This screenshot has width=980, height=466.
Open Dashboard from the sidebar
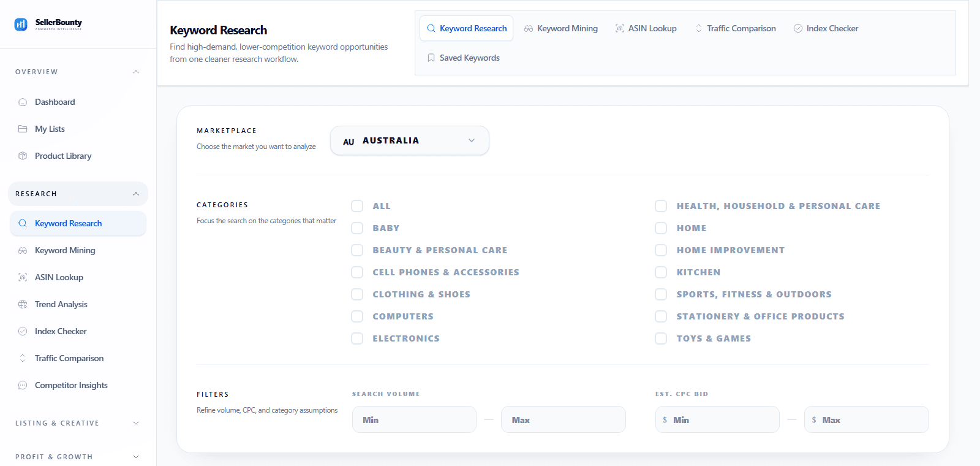point(78,102)
